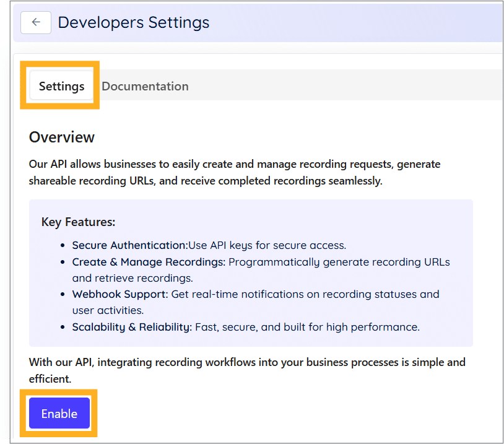Select the highlighted Settings tab
Viewport: 504px width, 444px height.
(61, 86)
